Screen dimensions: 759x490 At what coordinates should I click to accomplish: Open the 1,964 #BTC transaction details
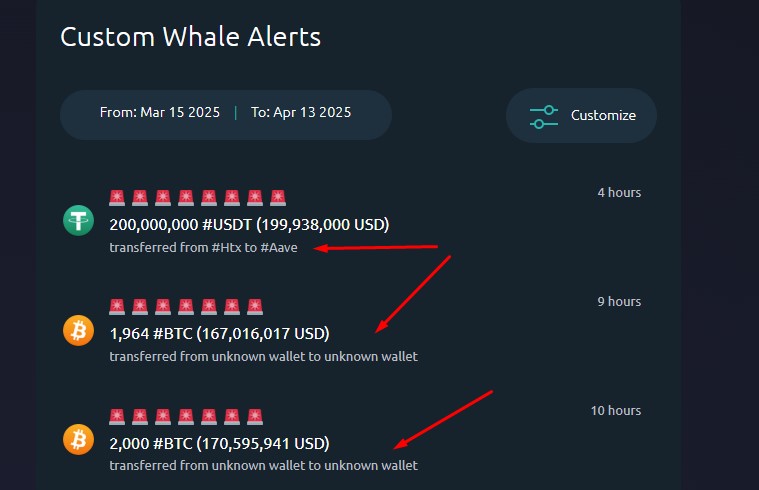pyautogui.click(x=219, y=334)
